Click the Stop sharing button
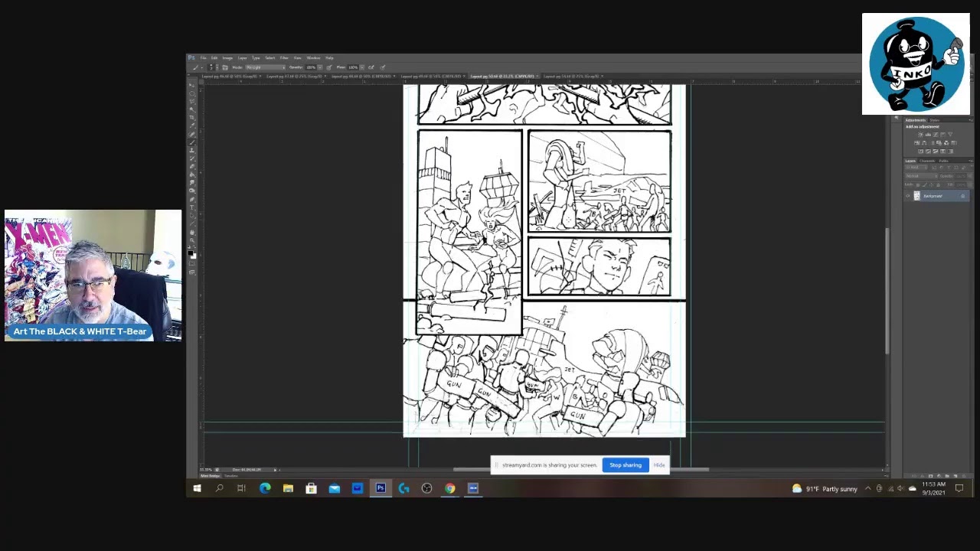Viewport: 980px width, 551px height. point(626,465)
